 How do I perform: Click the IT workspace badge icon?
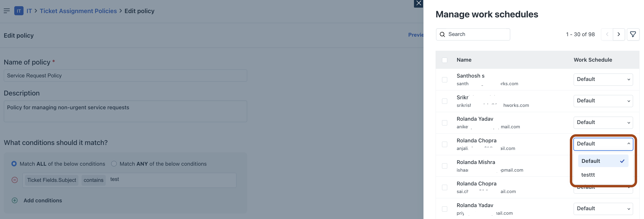point(19,11)
